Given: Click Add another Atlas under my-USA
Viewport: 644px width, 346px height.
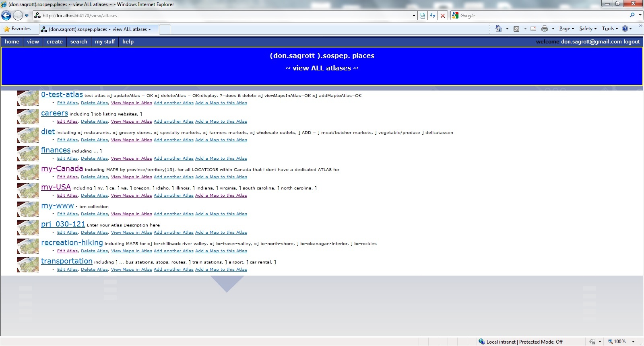Looking at the screenshot, I should pos(173,196).
